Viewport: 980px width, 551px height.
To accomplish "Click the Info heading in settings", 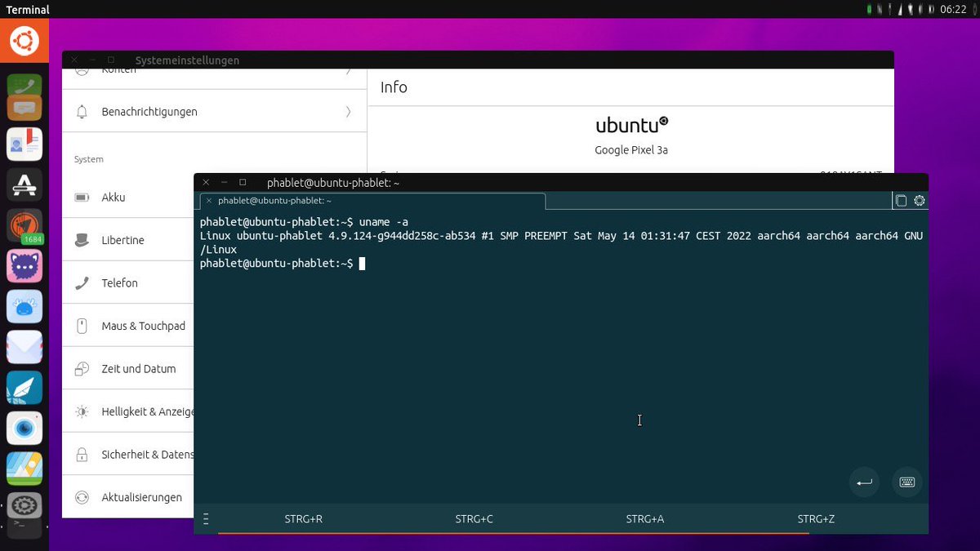I will point(394,87).
